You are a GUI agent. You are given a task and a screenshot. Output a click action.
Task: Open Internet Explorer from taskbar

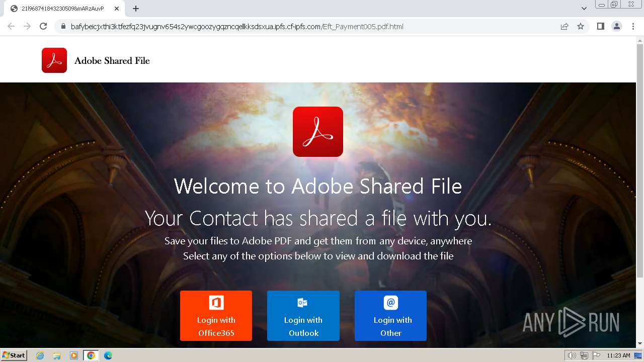click(40, 355)
